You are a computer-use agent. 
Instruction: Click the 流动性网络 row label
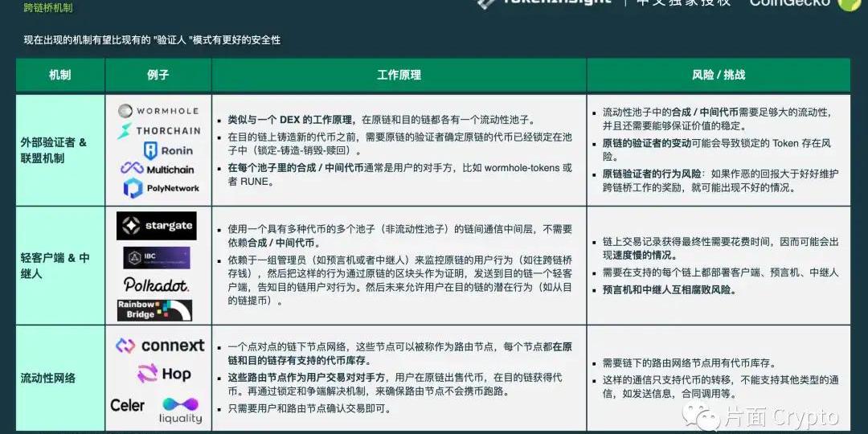point(48,379)
